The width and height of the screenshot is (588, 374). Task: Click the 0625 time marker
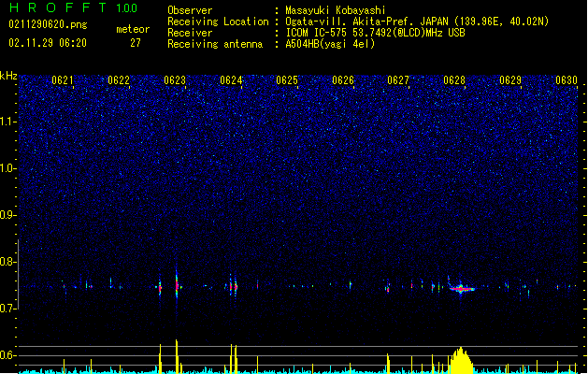point(287,80)
